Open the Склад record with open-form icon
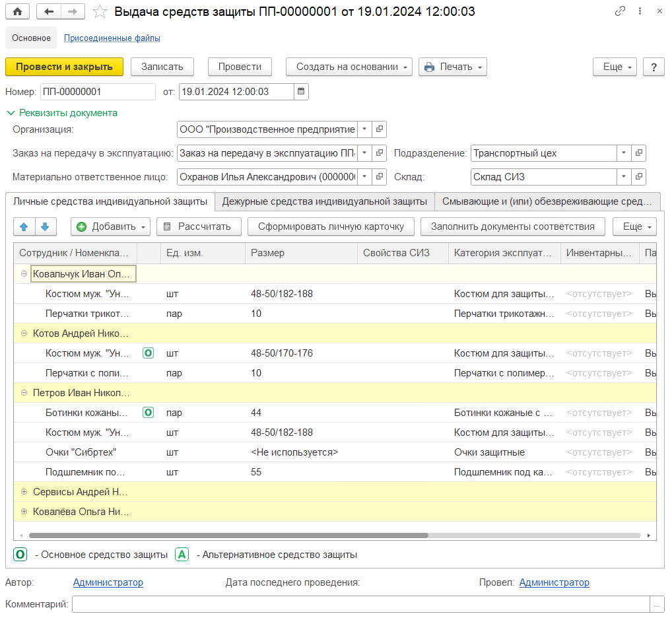 pos(639,177)
